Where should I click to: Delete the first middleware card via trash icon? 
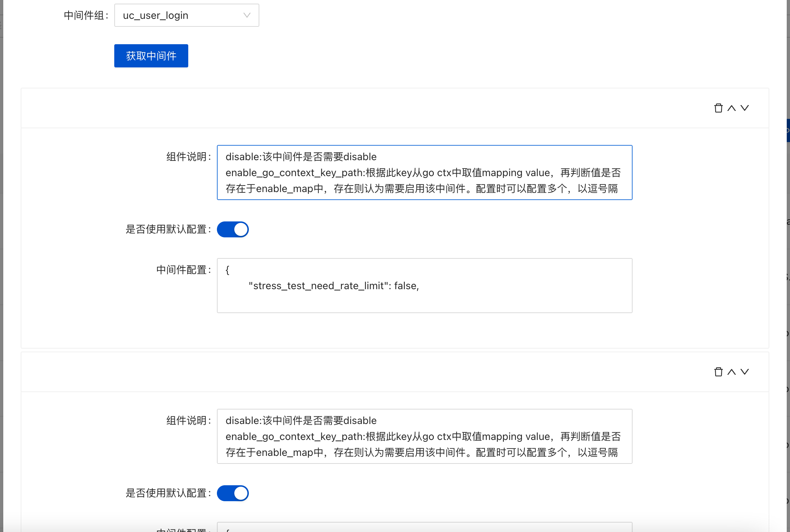click(719, 108)
